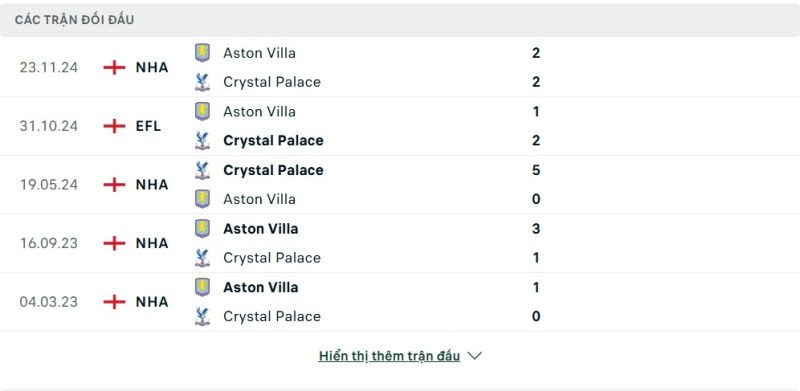Click score 5 for Crystal Palace

pos(536,170)
